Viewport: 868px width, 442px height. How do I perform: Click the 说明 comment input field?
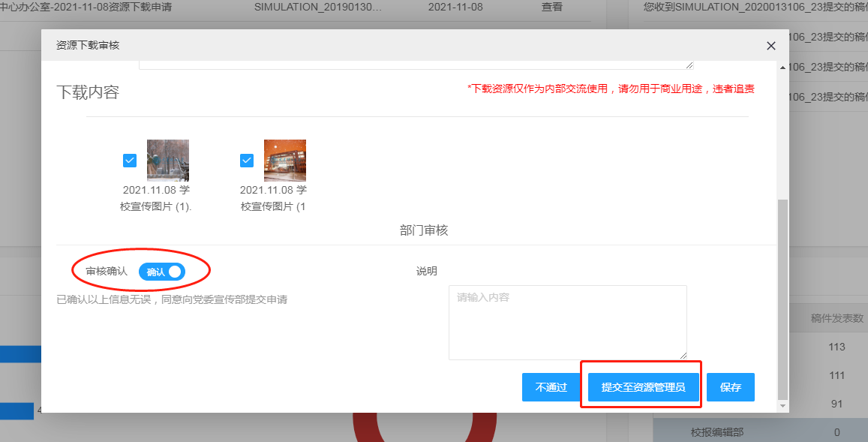tap(568, 323)
